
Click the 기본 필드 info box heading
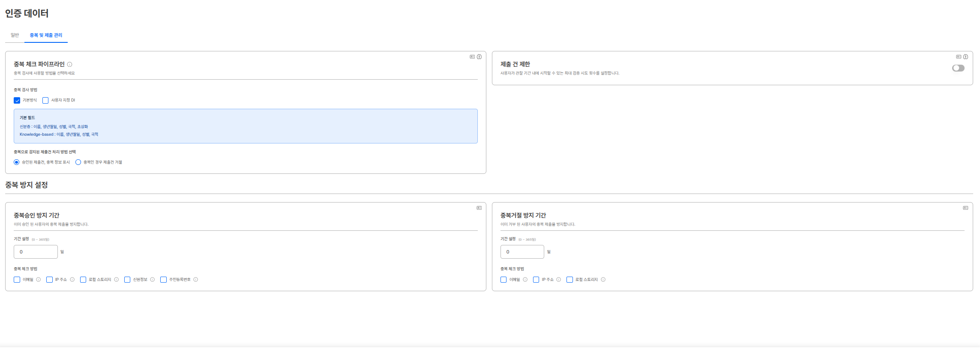point(27,118)
